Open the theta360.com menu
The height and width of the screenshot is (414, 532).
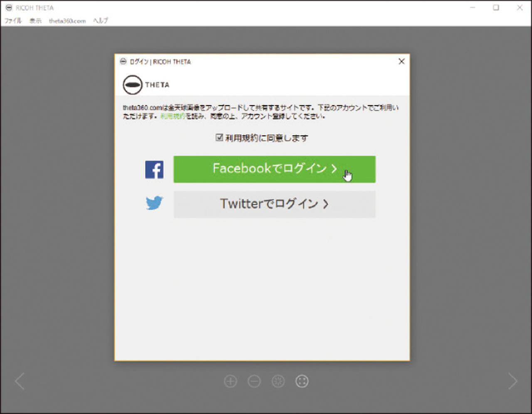pyautogui.click(x=67, y=21)
